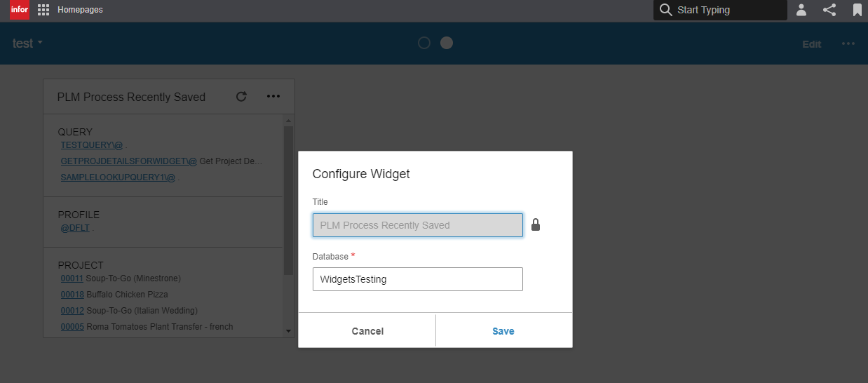Click 'Soup-To-Go (Italian Wedding)' text
The width and height of the screenshot is (868, 383).
(x=142, y=311)
